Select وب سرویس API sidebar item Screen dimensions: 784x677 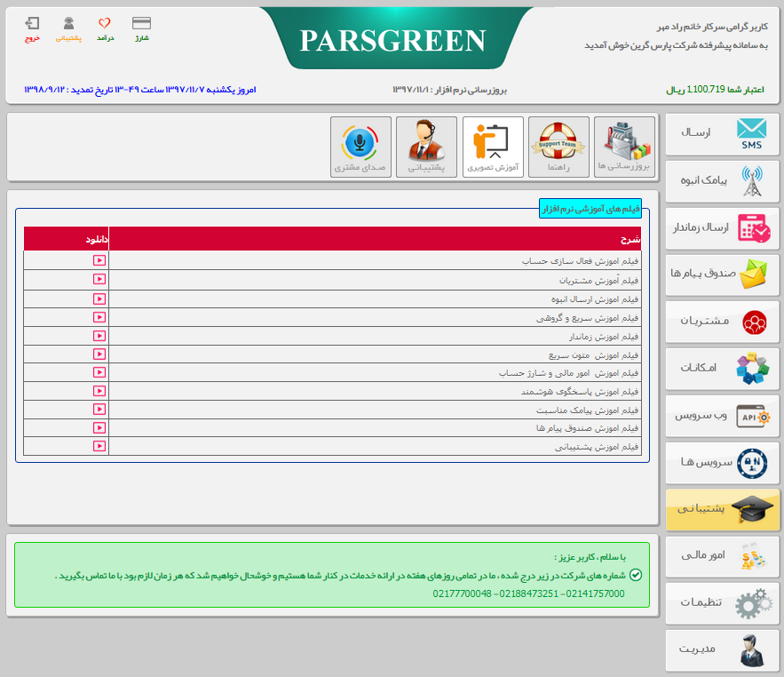click(x=723, y=415)
